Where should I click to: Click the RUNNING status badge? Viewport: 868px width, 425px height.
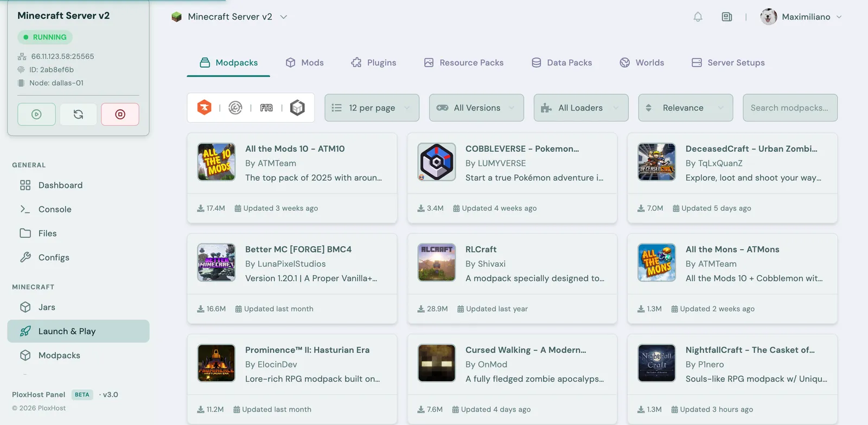(x=45, y=37)
